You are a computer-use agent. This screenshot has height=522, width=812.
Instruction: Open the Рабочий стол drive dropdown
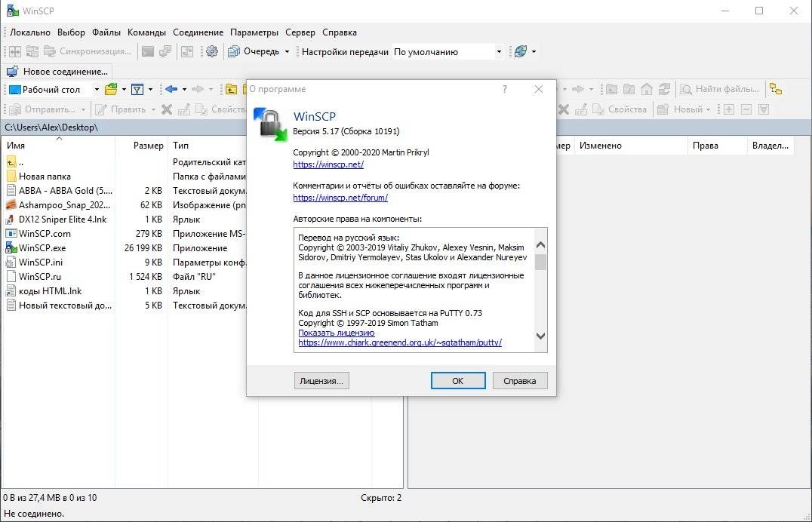coord(97,90)
